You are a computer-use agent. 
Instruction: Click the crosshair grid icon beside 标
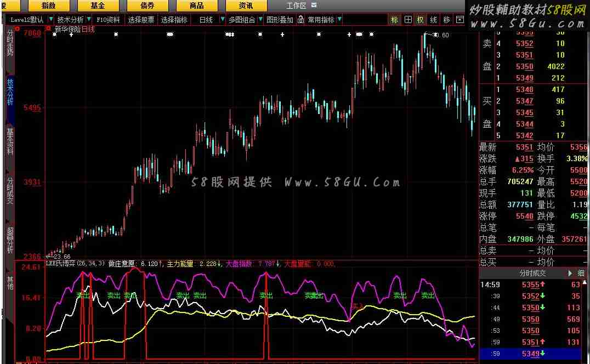(408, 20)
